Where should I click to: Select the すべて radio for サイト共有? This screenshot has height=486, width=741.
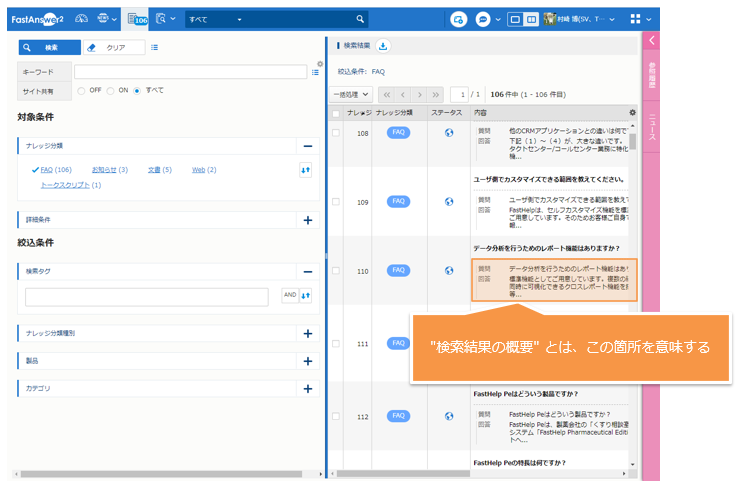138,90
